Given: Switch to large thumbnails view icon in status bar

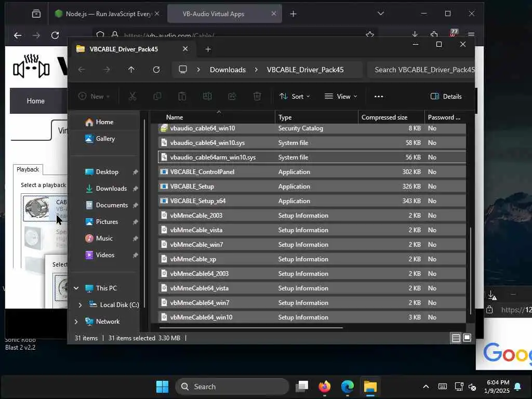Looking at the screenshot, I should (467, 338).
